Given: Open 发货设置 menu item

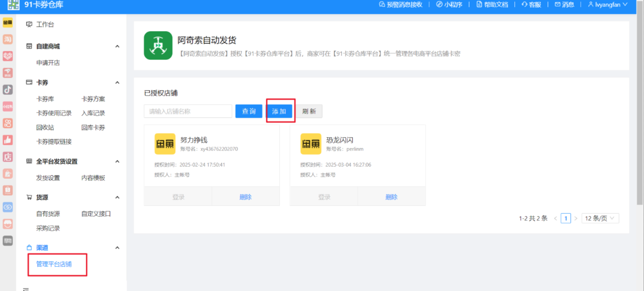Looking at the screenshot, I should point(48,178).
